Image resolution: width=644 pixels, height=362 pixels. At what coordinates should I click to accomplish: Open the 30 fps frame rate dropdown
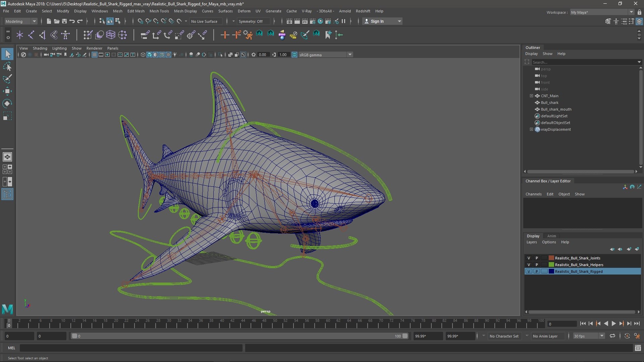589,336
